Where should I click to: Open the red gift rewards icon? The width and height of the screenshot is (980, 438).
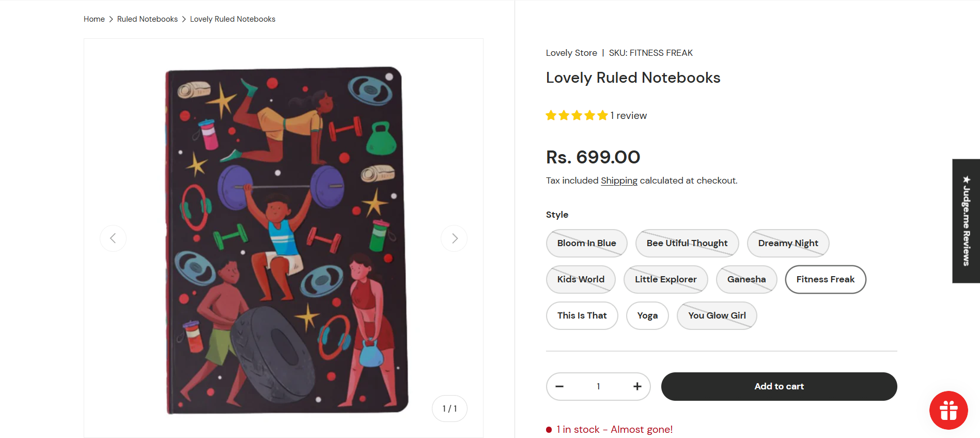point(948,410)
